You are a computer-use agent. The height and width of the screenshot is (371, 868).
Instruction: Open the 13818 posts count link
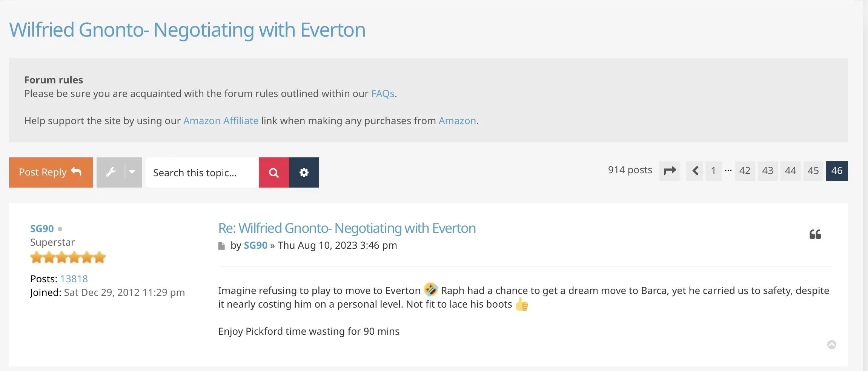point(74,279)
